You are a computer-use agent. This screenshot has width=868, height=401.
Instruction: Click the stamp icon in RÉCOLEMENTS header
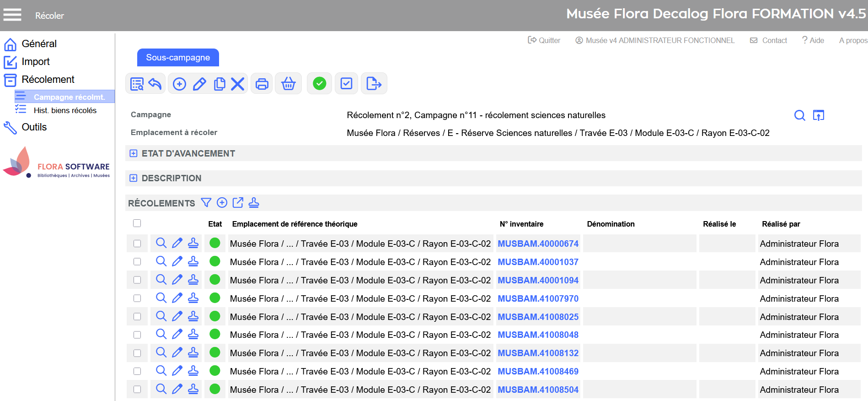tap(254, 203)
